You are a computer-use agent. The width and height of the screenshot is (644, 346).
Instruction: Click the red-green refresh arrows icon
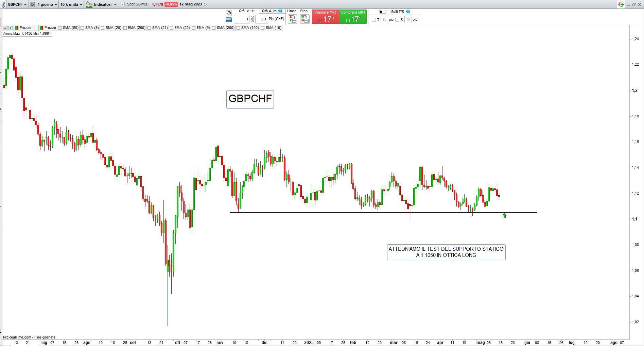coord(621,4)
